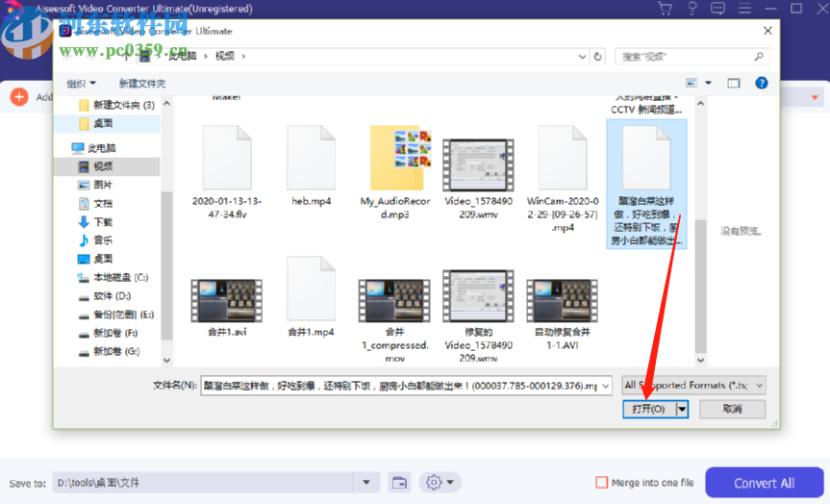The width and height of the screenshot is (830, 504).
Task: Click 此电脑 in the address breadcrumb
Action: (182, 56)
